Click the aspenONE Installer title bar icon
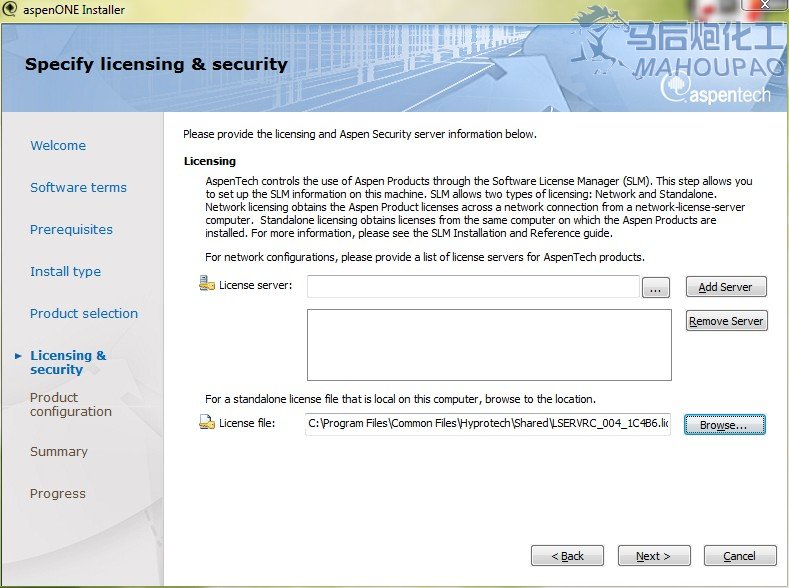Viewport: 789px width, 588px height. click(10, 9)
